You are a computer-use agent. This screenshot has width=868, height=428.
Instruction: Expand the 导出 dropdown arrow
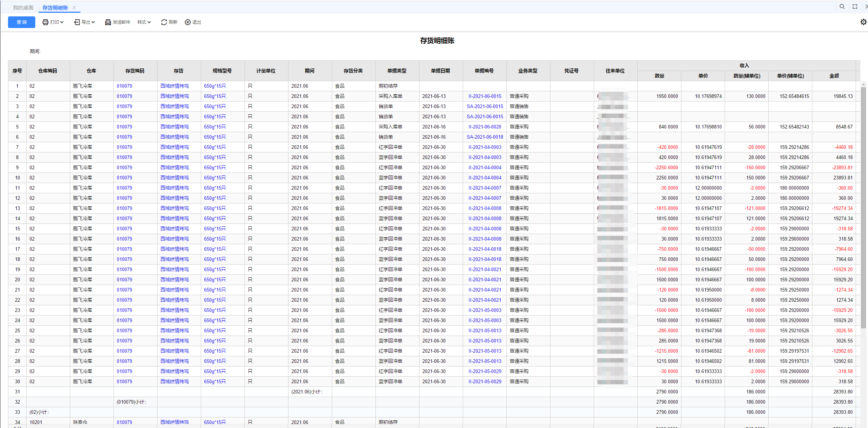[93, 22]
